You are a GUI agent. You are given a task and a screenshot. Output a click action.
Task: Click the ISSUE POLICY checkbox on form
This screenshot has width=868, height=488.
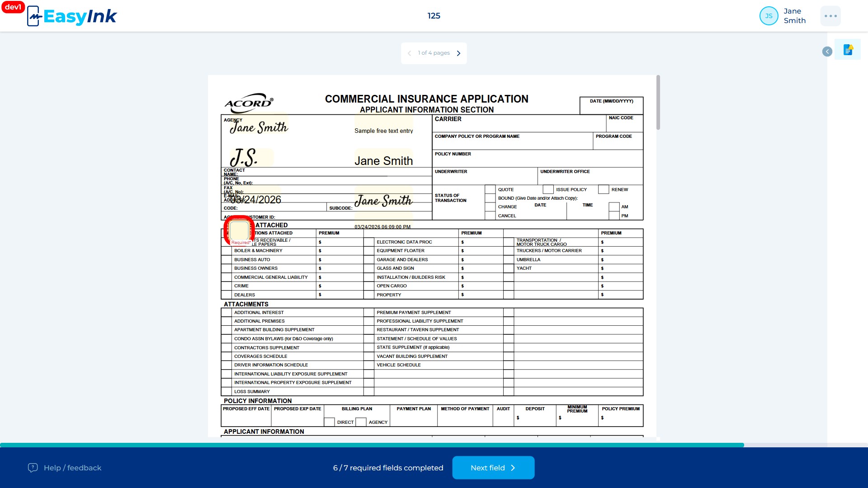click(548, 189)
